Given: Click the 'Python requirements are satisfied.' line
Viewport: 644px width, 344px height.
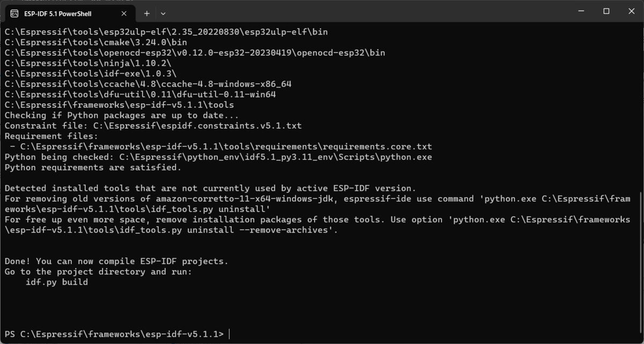Looking at the screenshot, I should coord(93,167).
